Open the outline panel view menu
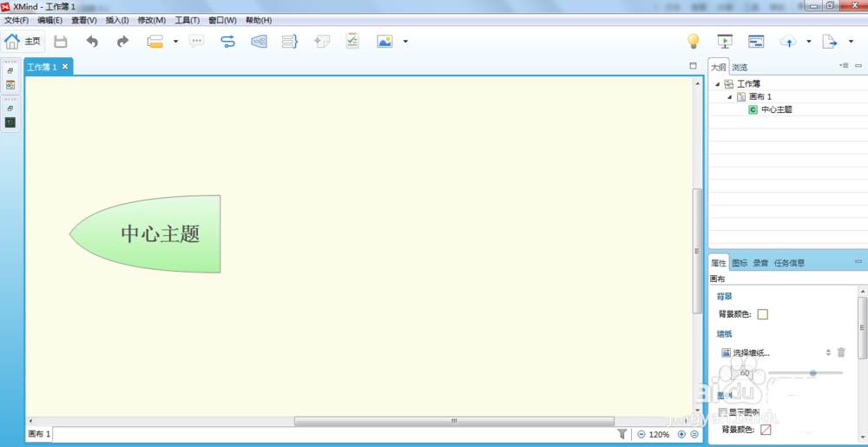 [x=845, y=65]
